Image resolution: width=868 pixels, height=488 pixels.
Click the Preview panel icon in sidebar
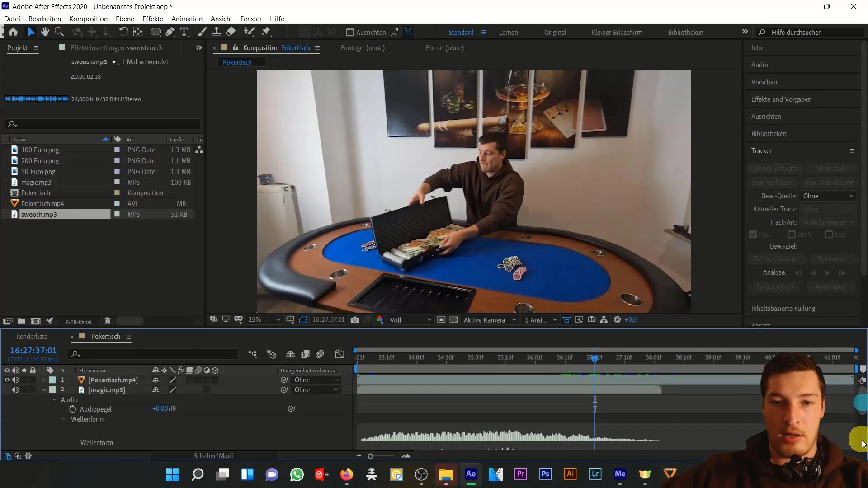pyautogui.click(x=765, y=82)
